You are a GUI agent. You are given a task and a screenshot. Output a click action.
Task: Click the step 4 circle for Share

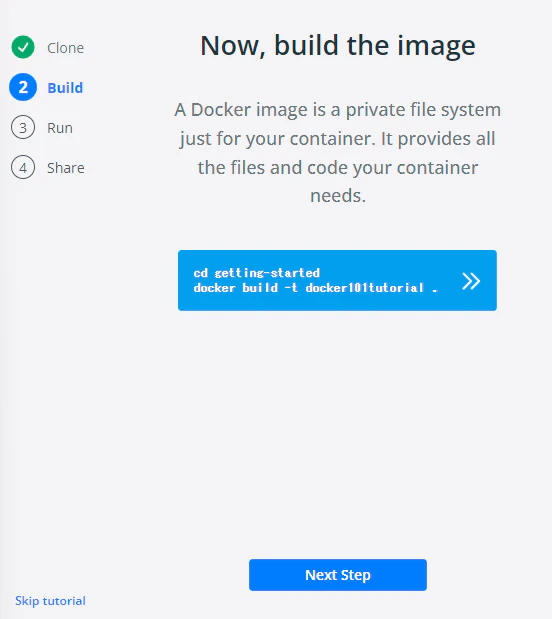tap(23, 167)
